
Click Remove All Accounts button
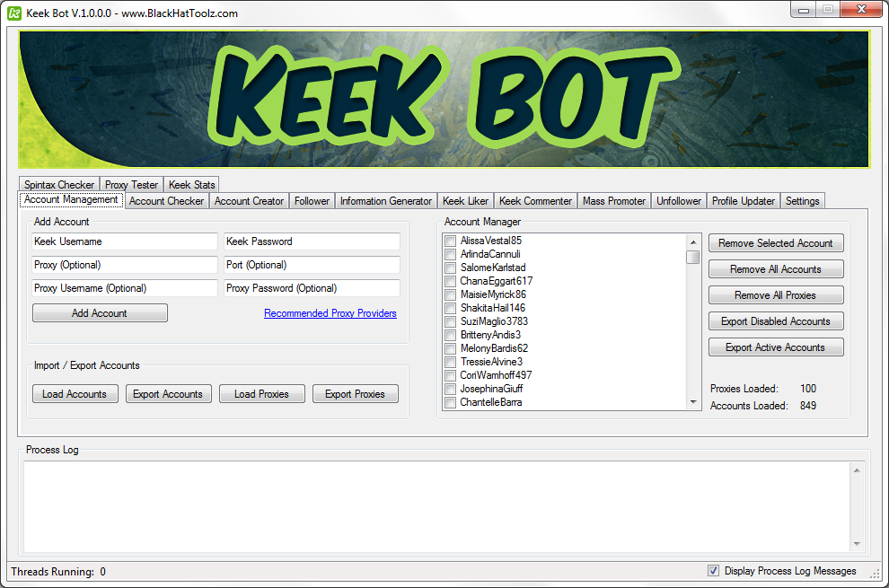point(776,269)
